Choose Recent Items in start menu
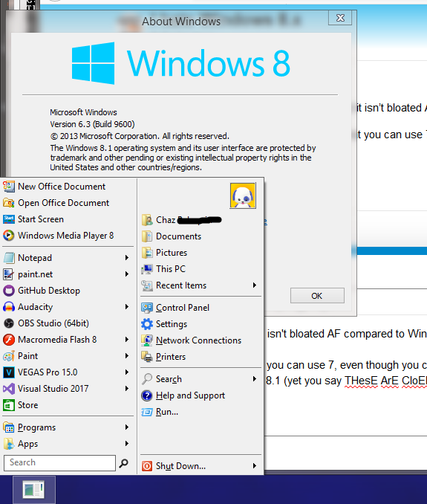The image size is (427, 504). coord(201,285)
